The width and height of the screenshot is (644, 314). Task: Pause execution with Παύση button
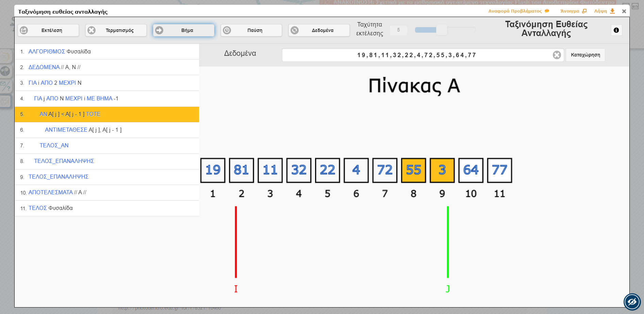coord(251,30)
